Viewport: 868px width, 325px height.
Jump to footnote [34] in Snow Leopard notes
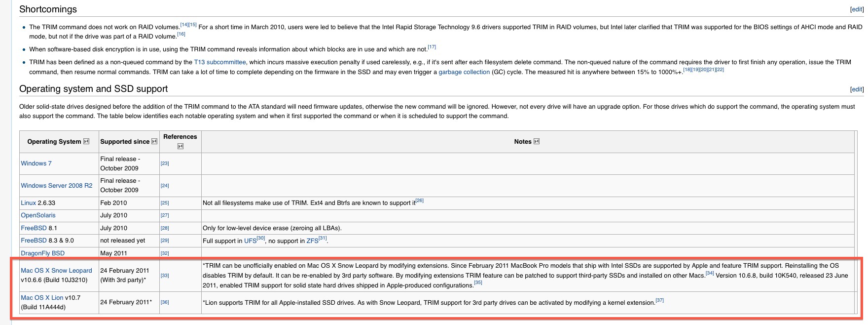710,273
